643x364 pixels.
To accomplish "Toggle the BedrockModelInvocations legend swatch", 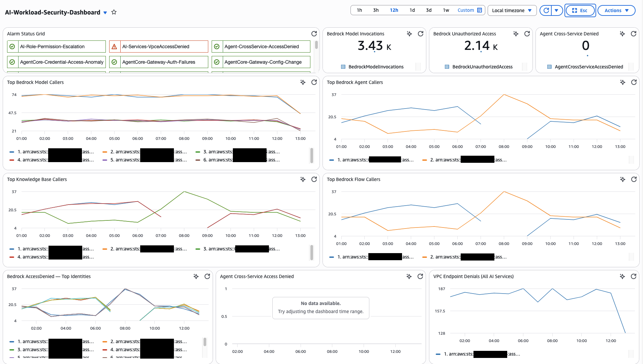I will pyautogui.click(x=343, y=67).
